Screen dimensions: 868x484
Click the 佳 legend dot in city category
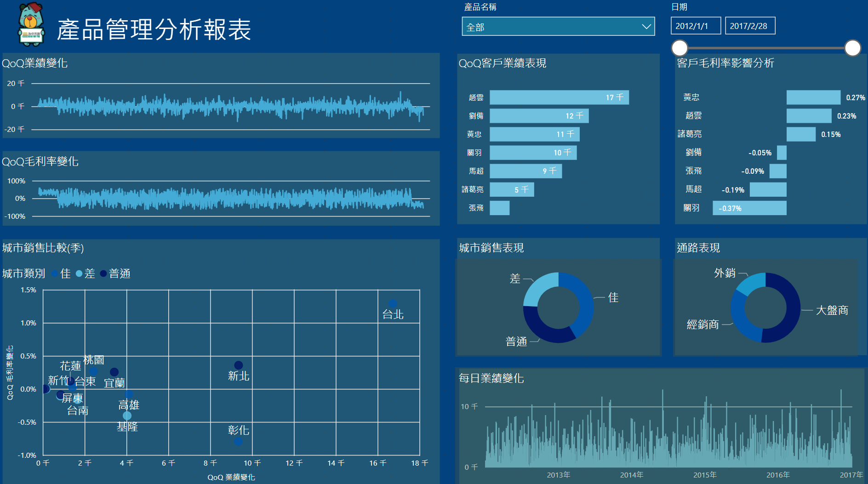tap(55, 274)
